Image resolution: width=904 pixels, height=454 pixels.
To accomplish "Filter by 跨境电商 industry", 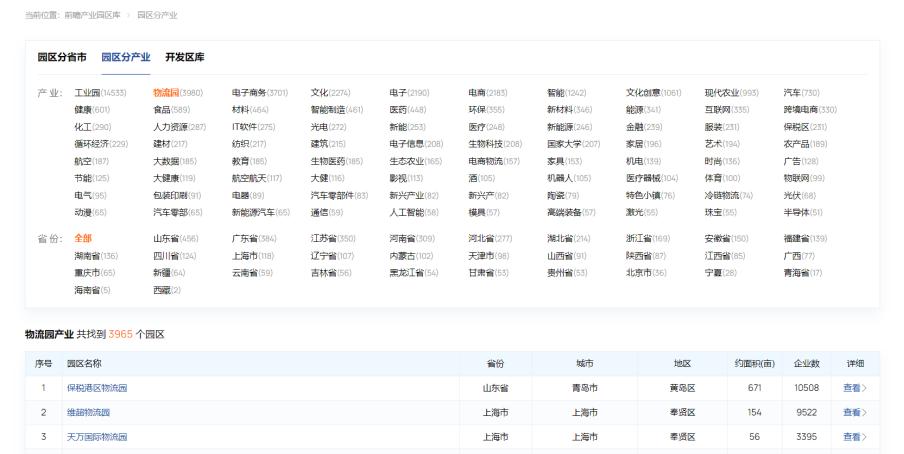I will (x=810, y=110).
